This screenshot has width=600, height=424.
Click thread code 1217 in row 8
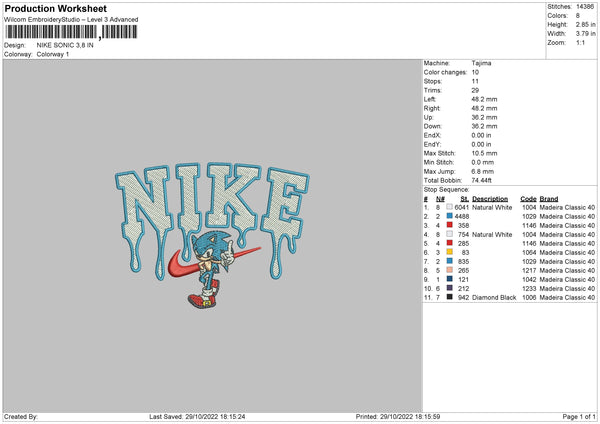coord(529,270)
